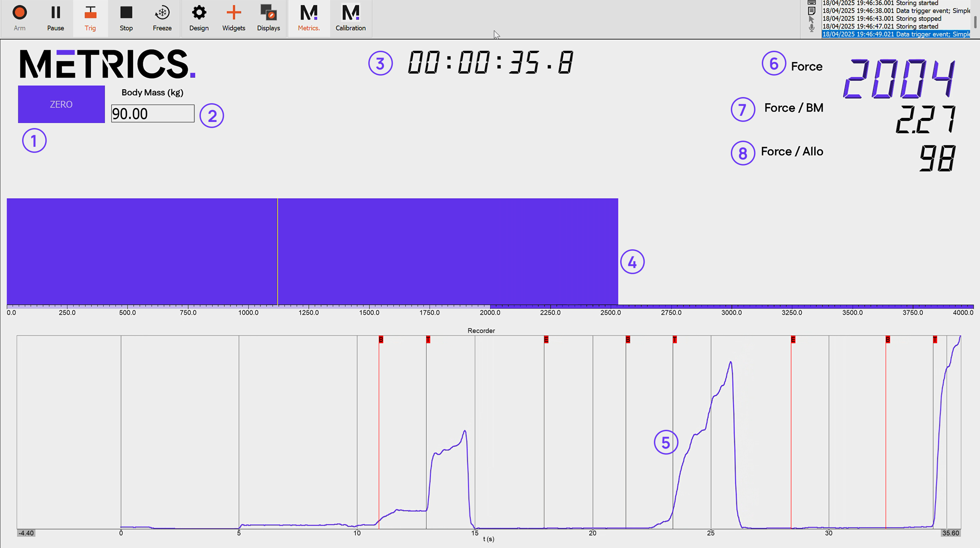Click the Body Mass (kg) label

point(152,93)
